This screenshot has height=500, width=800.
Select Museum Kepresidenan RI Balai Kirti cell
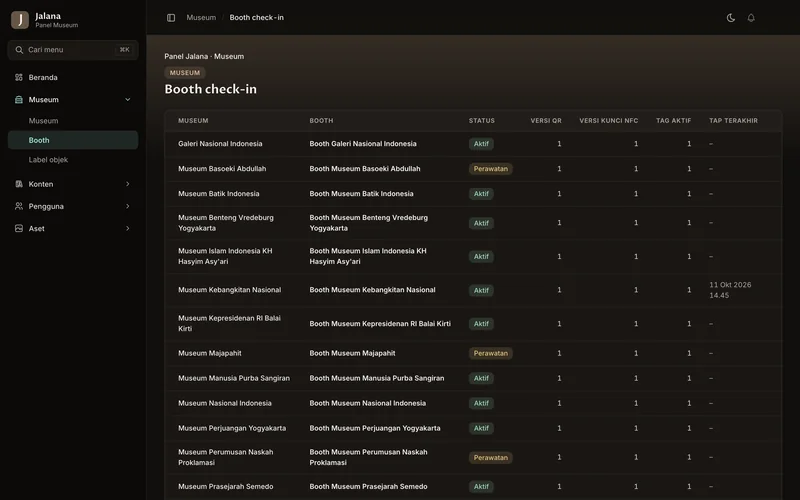click(229, 323)
